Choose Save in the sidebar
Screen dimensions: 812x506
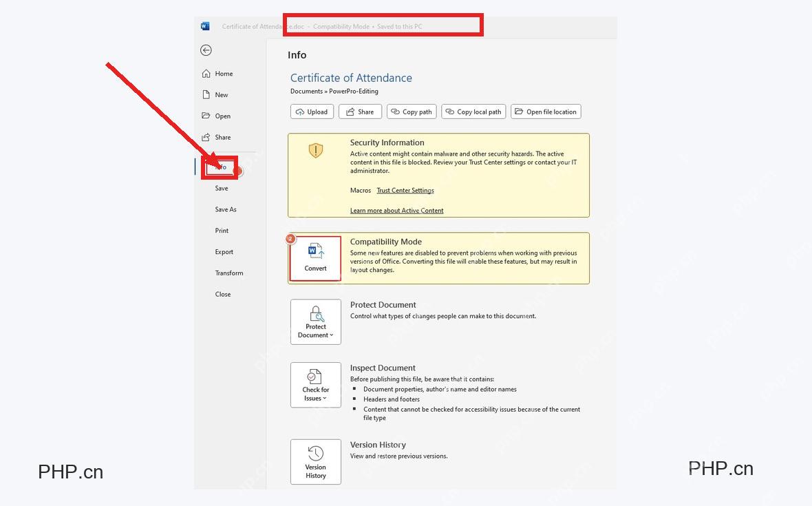[222, 189]
